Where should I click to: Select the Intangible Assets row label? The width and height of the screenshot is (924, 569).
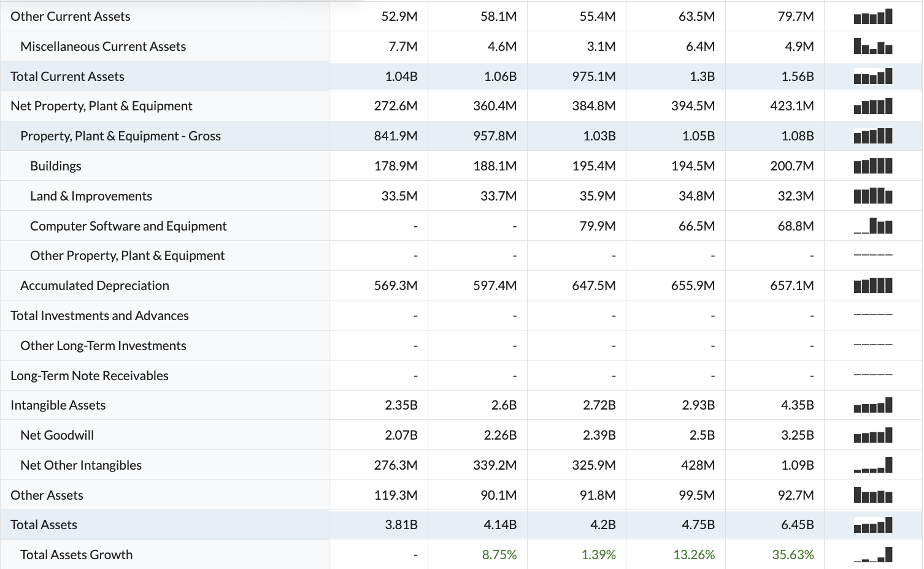click(58, 405)
